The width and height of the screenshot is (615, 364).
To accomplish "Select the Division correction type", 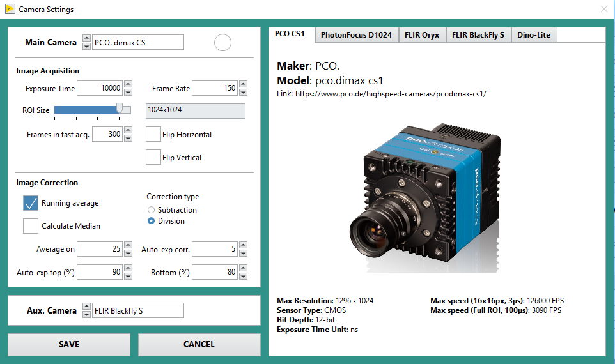I will [151, 221].
